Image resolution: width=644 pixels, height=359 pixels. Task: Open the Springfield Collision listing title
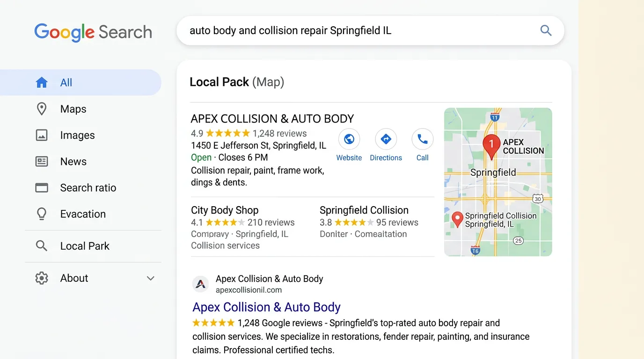364,210
